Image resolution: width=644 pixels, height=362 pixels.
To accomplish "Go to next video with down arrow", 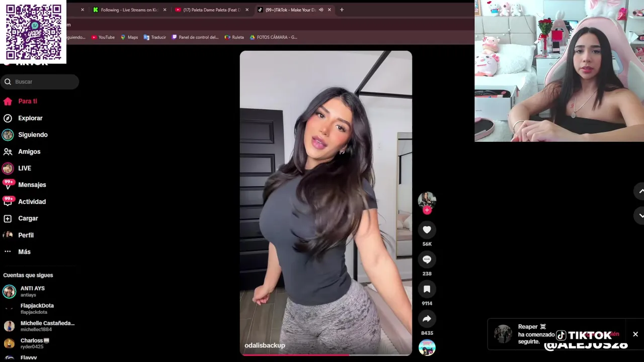I will pyautogui.click(x=641, y=215).
